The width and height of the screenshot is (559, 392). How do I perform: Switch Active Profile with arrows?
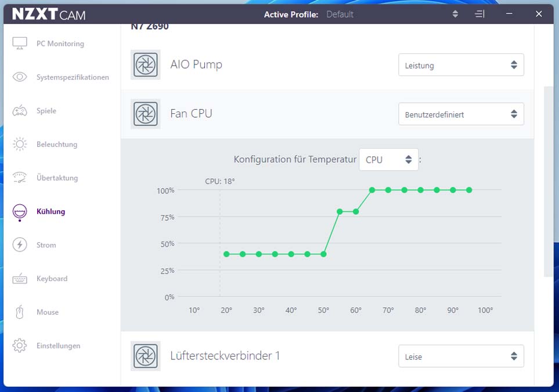coord(455,15)
